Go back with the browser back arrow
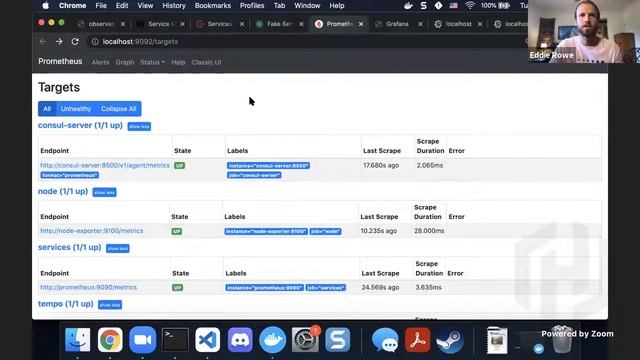The image size is (640, 360). (43, 42)
